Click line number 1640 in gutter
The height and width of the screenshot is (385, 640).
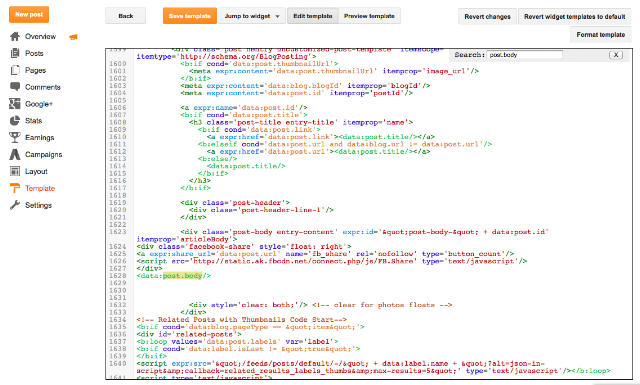118,363
